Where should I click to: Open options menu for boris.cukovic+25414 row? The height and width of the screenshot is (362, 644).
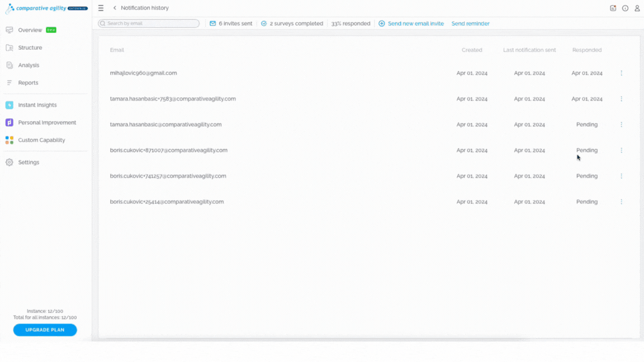click(x=622, y=202)
